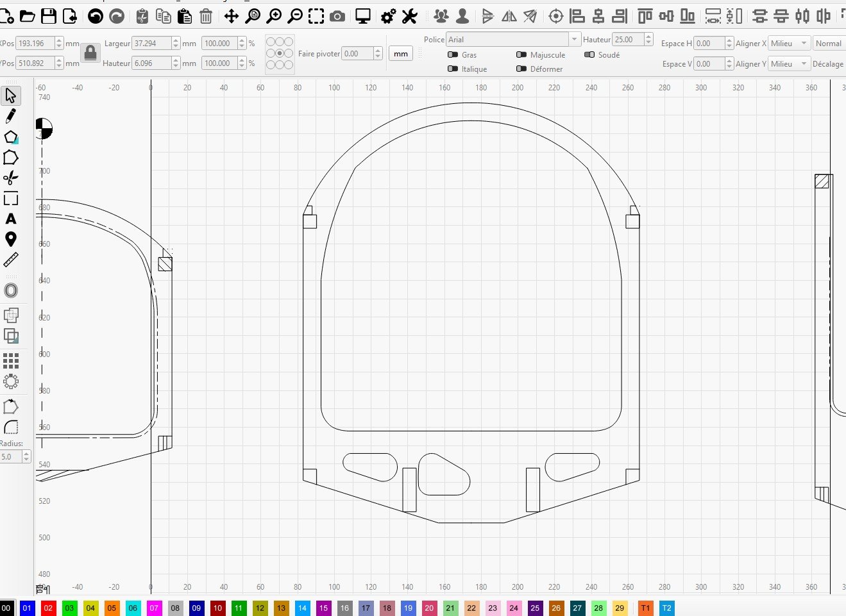Open the Preview monitor window icon
This screenshot has width=846, height=616.
(363, 16)
